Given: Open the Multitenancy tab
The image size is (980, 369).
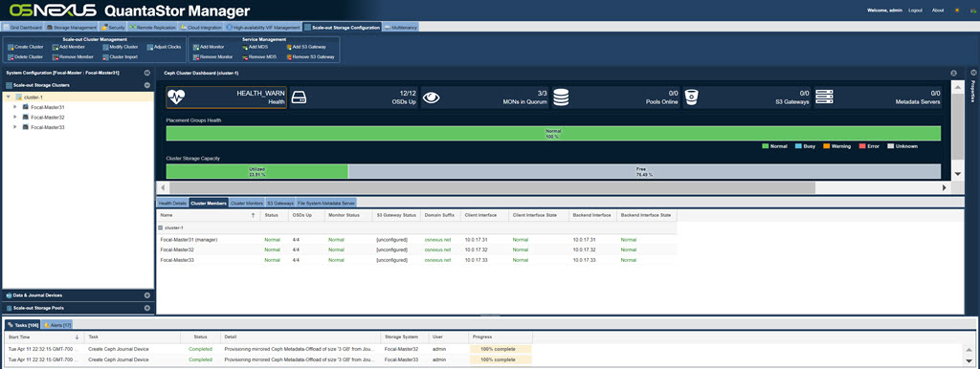Looking at the screenshot, I should click(400, 28).
